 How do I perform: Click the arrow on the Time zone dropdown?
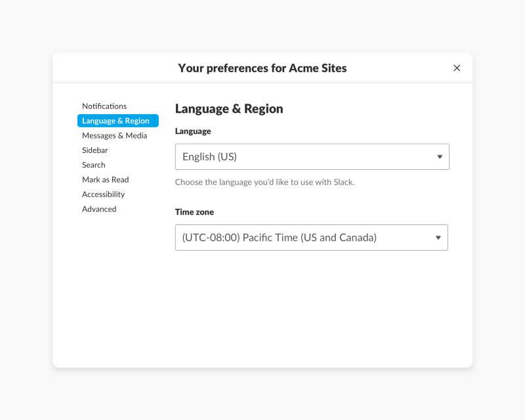[x=438, y=238]
